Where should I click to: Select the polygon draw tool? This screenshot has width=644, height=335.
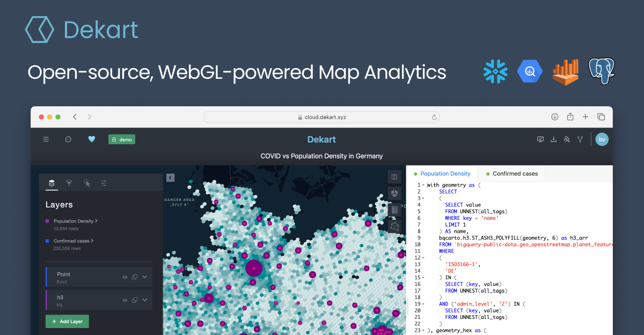(x=394, y=226)
